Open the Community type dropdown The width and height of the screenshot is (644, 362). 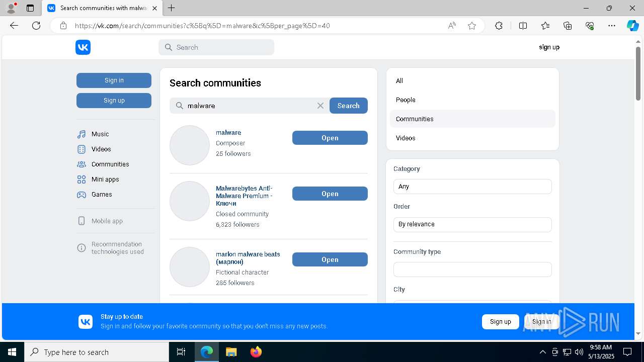click(472, 269)
